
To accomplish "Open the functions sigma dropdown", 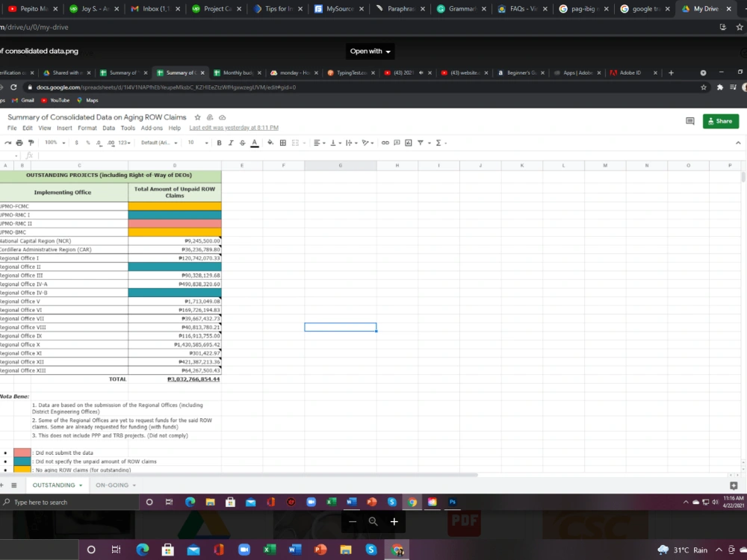I will 441,143.
